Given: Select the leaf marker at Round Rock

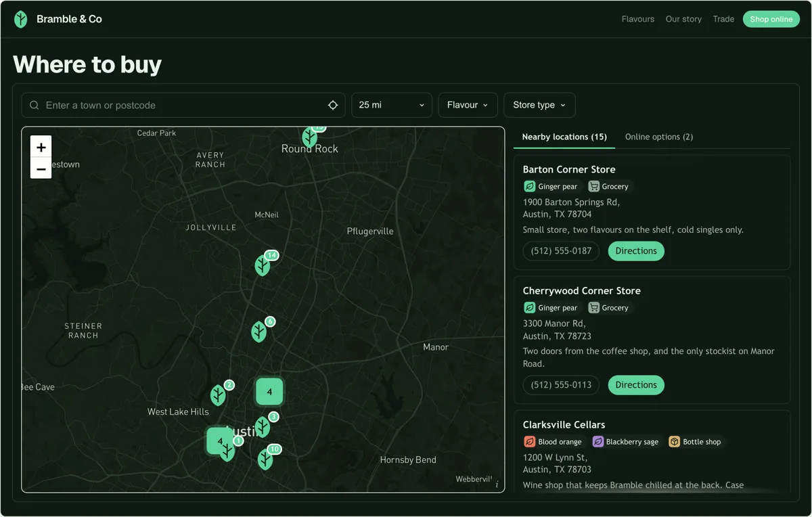Looking at the screenshot, I should coord(310,137).
